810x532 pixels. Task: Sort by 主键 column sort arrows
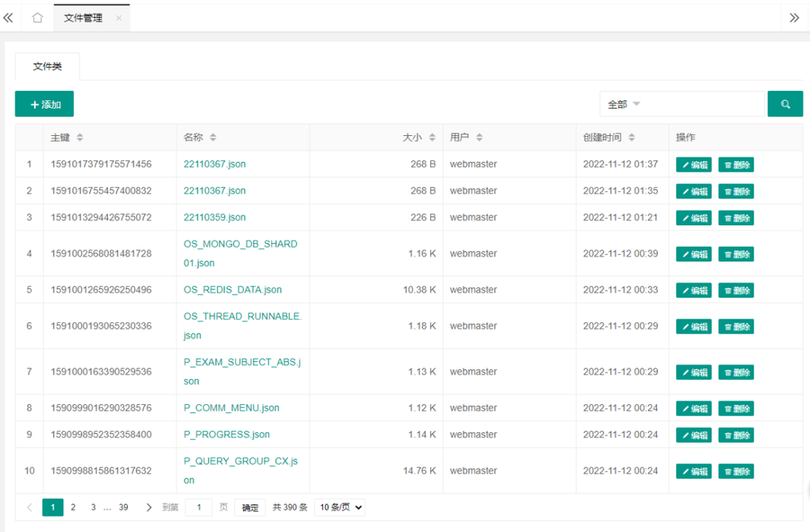click(79, 138)
